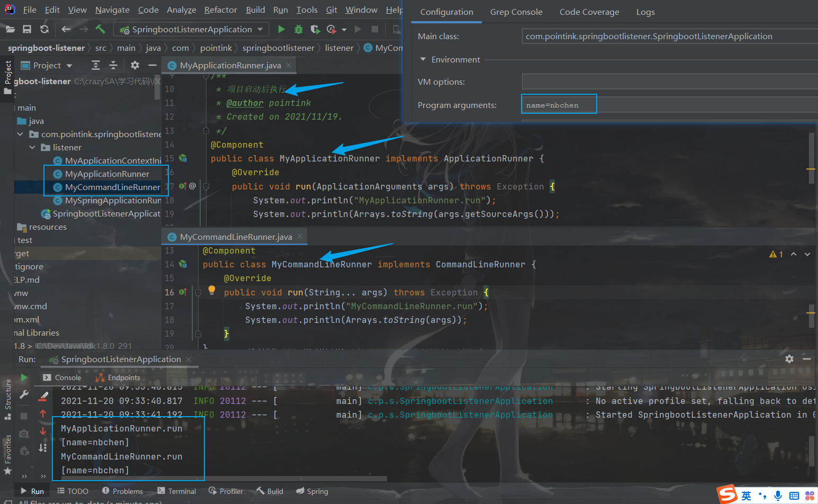
Task: Click the Profiler run icon in toolbar
Action: 331,29
